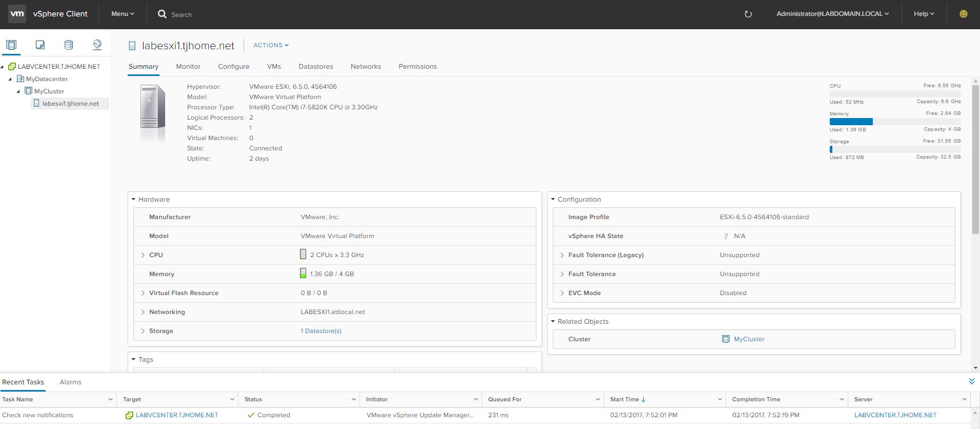Expand the Networking hardware row
Viewport: 980px width, 429px height.
143,312
